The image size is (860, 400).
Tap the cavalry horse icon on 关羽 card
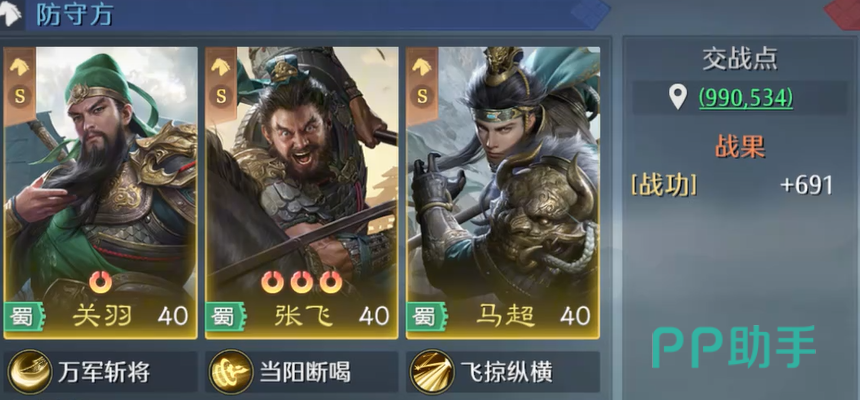click(20, 66)
